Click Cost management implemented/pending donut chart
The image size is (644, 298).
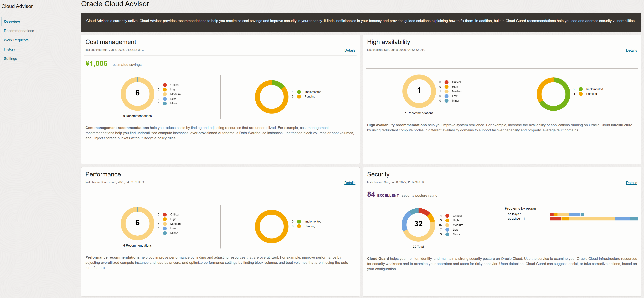click(x=271, y=97)
